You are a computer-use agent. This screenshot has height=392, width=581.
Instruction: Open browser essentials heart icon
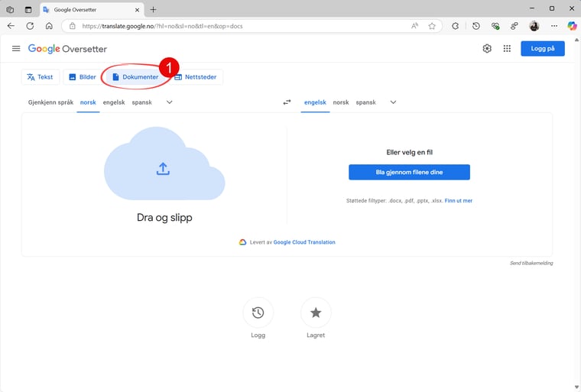click(495, 26)
